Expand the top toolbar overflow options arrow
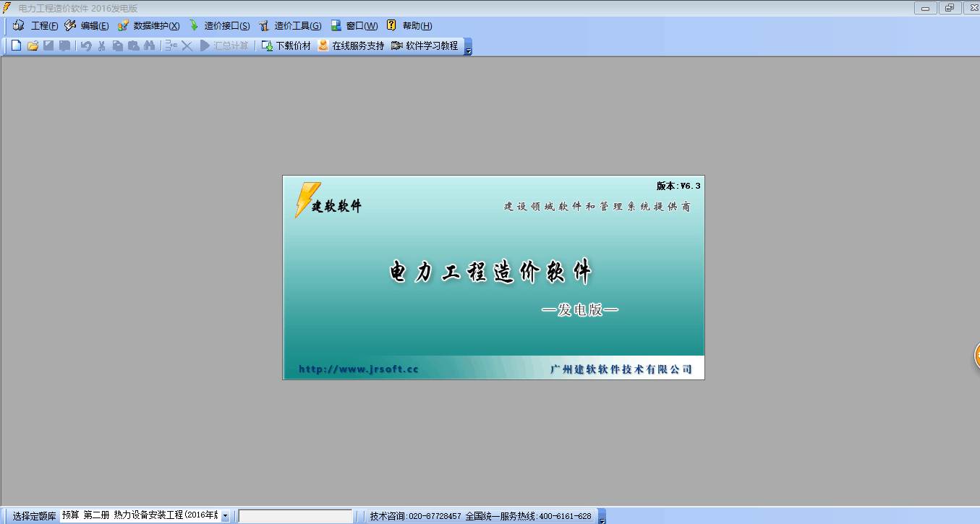The height and width of the screenshot is (524, 980). (x=468, y=48)
